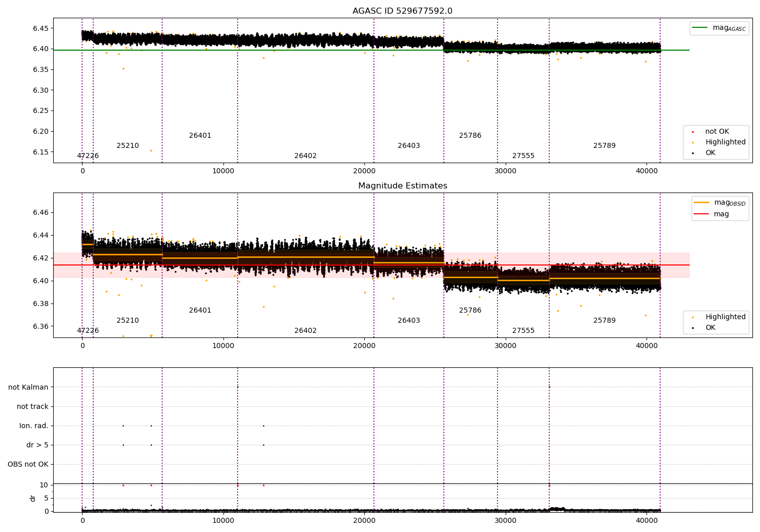Click x-axis tick 30000 under the top plot
The height and width of the screenshot is (532, 760).
(506, 171)
